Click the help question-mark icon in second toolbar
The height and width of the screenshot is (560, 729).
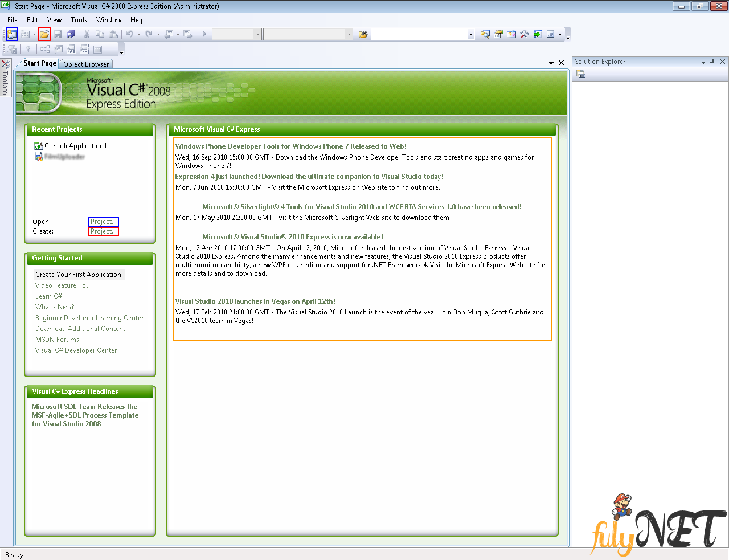coord(28,50)
